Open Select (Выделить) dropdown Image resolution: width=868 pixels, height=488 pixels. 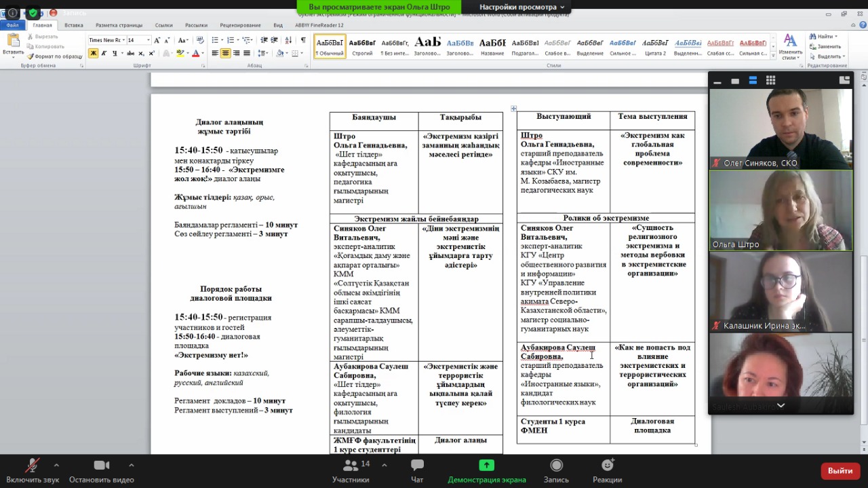(827, 56)
